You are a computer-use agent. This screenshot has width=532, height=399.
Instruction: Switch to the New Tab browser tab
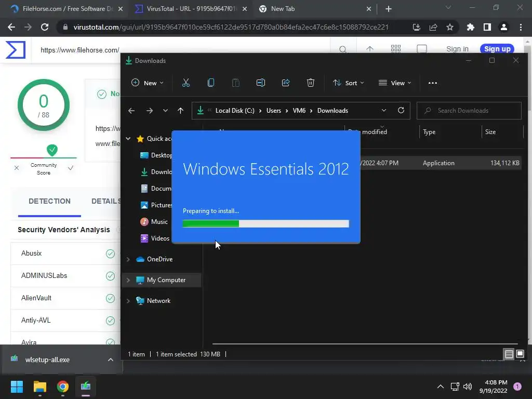[x=315, y=9]
